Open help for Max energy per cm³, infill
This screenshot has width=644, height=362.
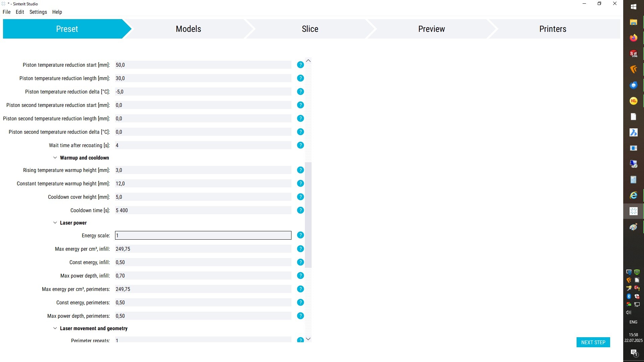300,249
